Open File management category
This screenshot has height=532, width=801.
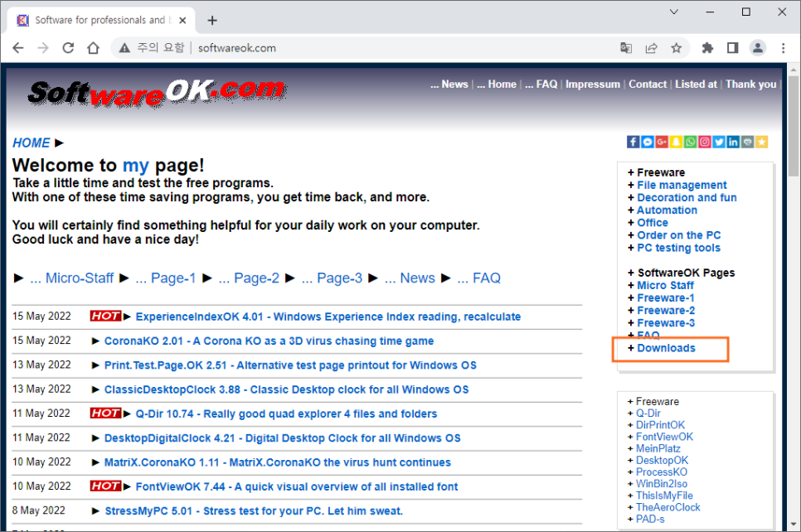pos(682,185)
